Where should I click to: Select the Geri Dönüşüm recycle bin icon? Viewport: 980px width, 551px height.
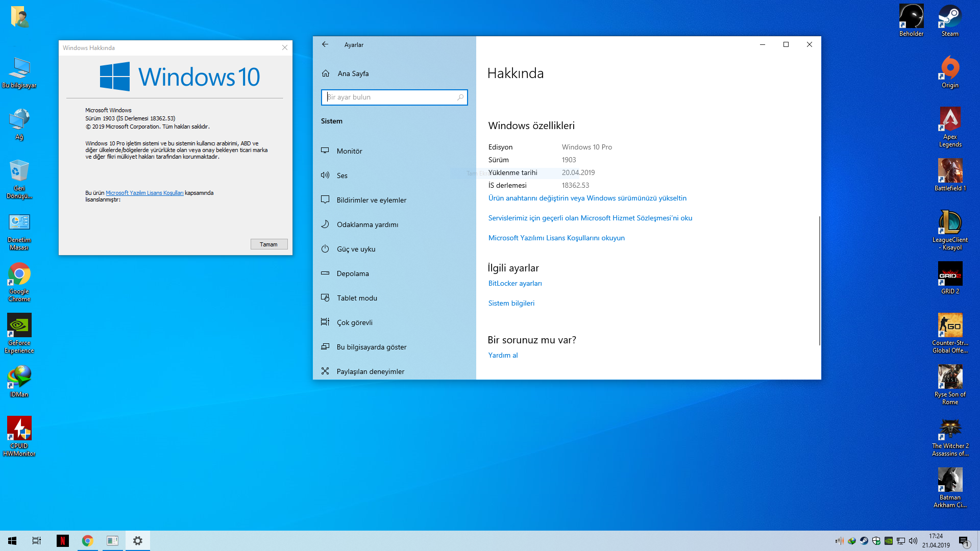(19, 179)
